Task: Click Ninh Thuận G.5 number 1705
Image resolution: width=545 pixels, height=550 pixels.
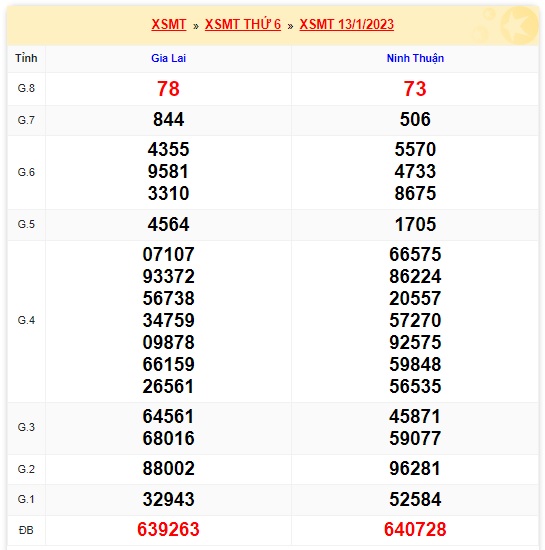Action: point(415,224)
